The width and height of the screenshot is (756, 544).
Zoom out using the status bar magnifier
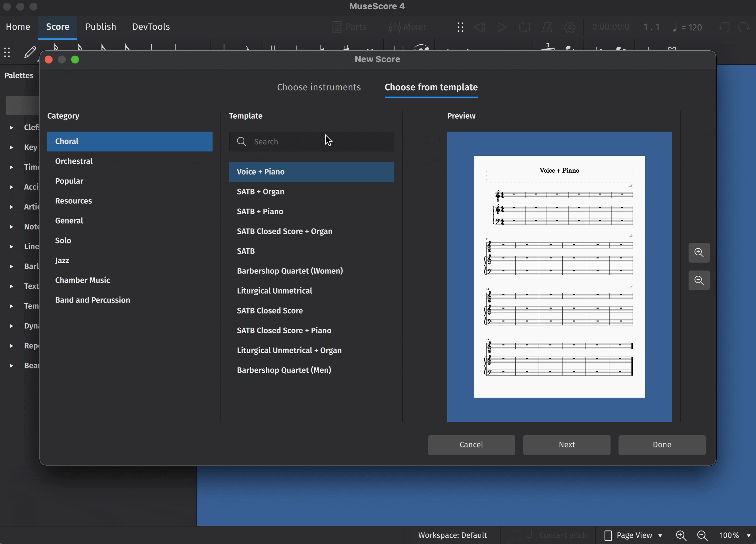(x=702, y=535)
